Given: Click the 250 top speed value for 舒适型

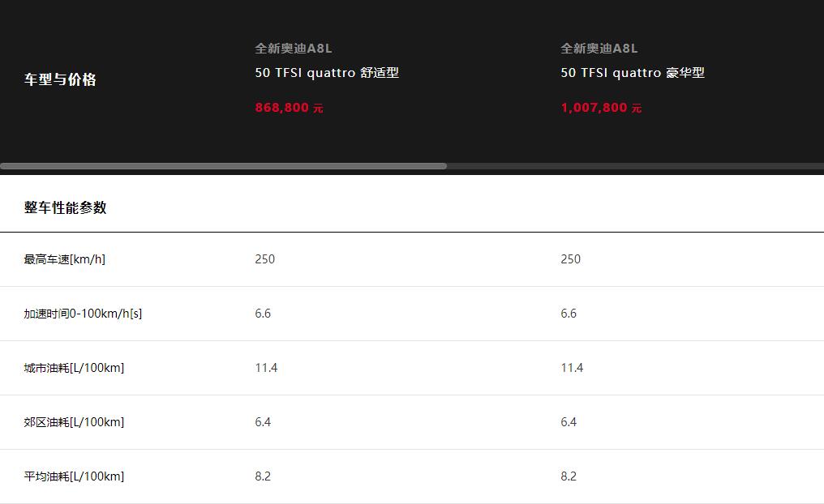Looking at the screenshot, I should pos(265,259).
